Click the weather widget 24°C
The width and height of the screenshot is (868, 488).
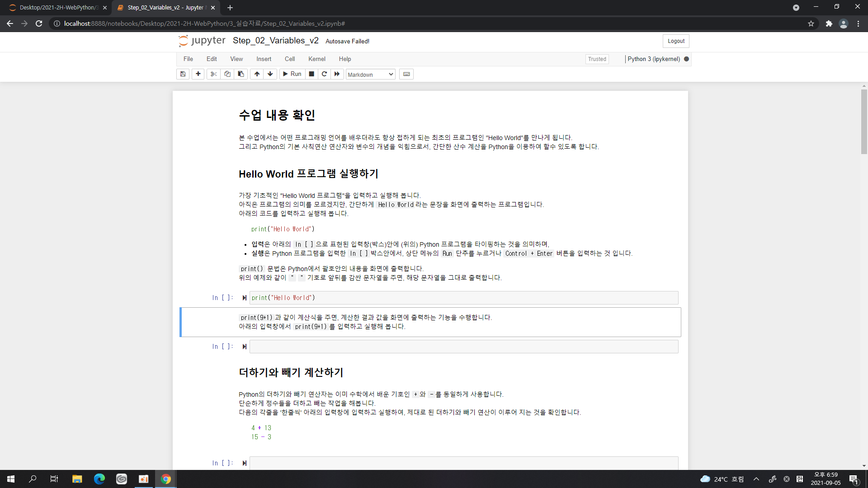722,479
